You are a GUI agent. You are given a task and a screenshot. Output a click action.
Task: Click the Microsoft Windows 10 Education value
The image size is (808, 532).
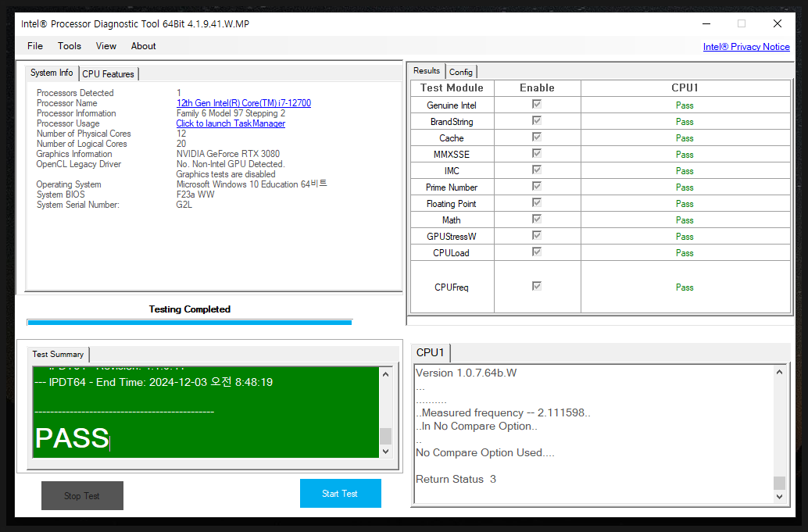[252, 184]
